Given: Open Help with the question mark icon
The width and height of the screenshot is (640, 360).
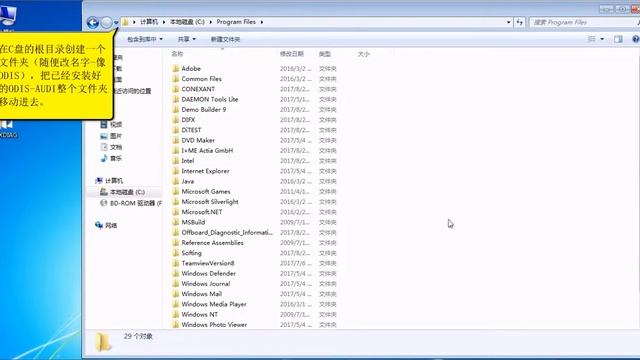Looking at the screenshot, I should coord(636,39).
